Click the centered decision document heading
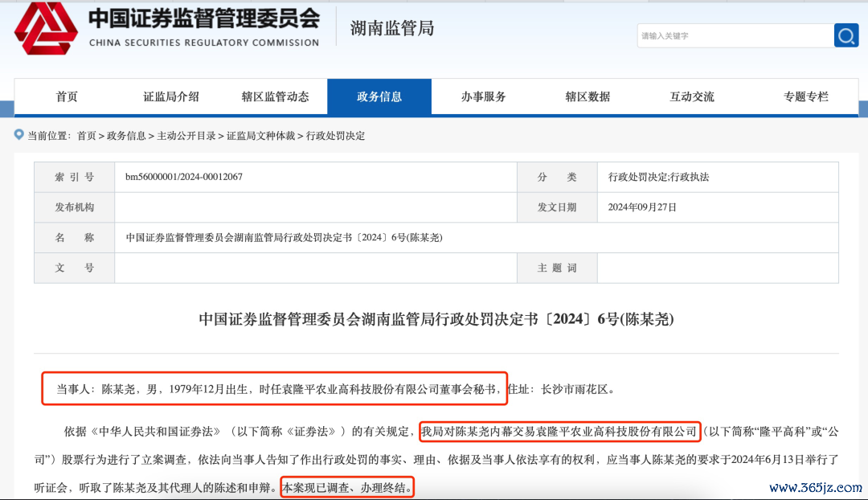The height and width of the screenshot is (500, 868). (436, 319)
